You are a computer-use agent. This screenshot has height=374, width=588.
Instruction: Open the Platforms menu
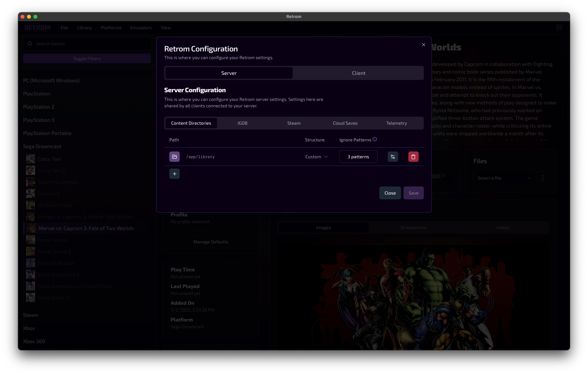[x=111, y=28]
